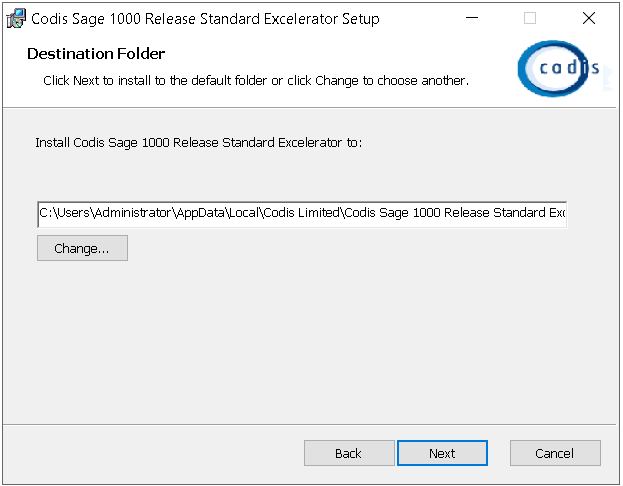Close the Codis Sage Setup dialog
The width and height of the screenshot is (623, 486).
tap(588, 18)
